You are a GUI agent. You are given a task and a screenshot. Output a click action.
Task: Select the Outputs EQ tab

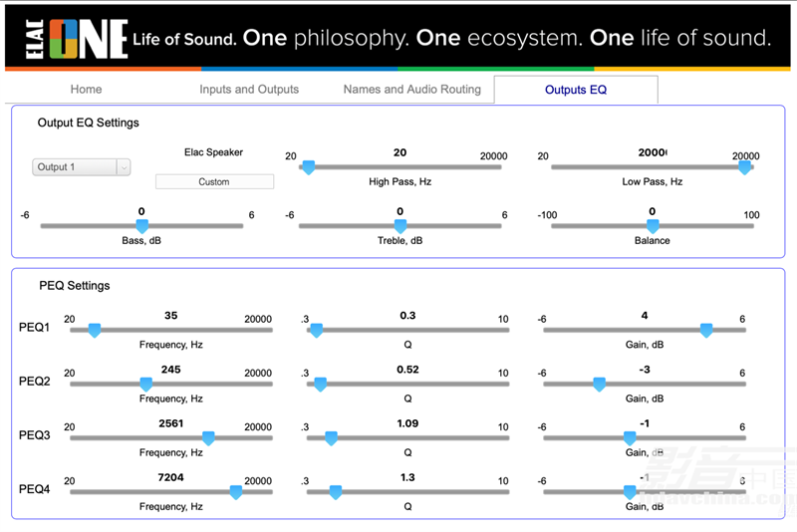coord(576,90)
